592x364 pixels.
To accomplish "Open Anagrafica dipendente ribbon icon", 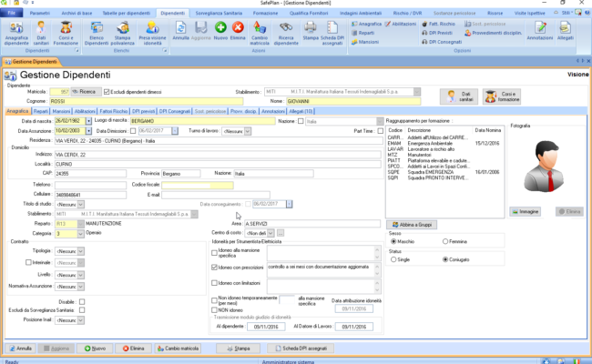I will pyautogui.click(x=16, y=33).
